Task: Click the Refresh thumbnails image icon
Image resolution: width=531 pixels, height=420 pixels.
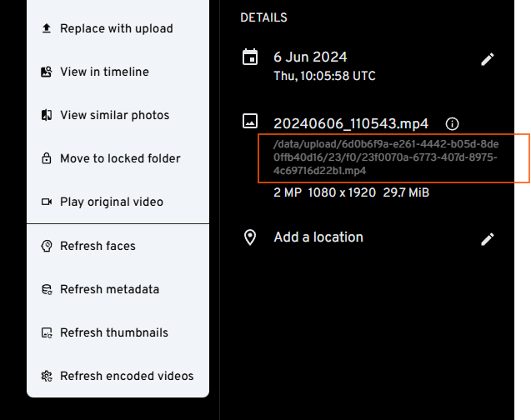Action: [x=47, y=332]
